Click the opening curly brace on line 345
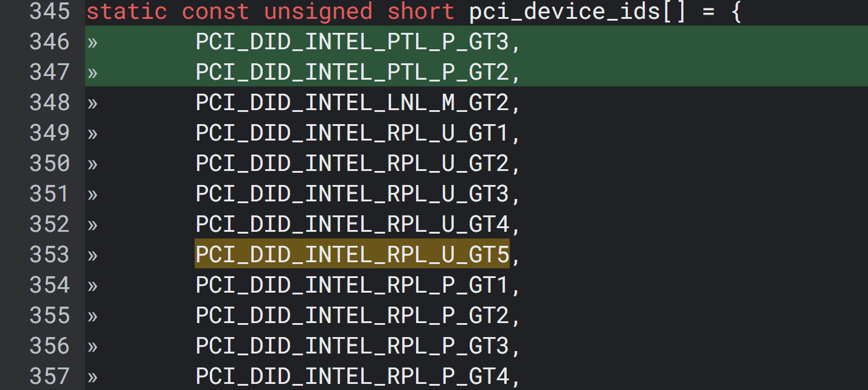The width and height of the screenshot is (868, 390). pos(736,12)
